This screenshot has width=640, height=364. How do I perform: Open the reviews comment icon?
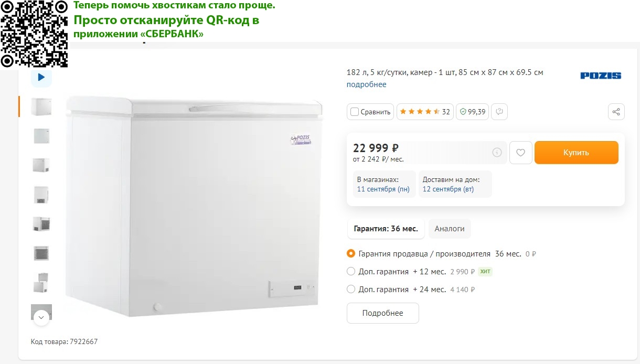499,112
